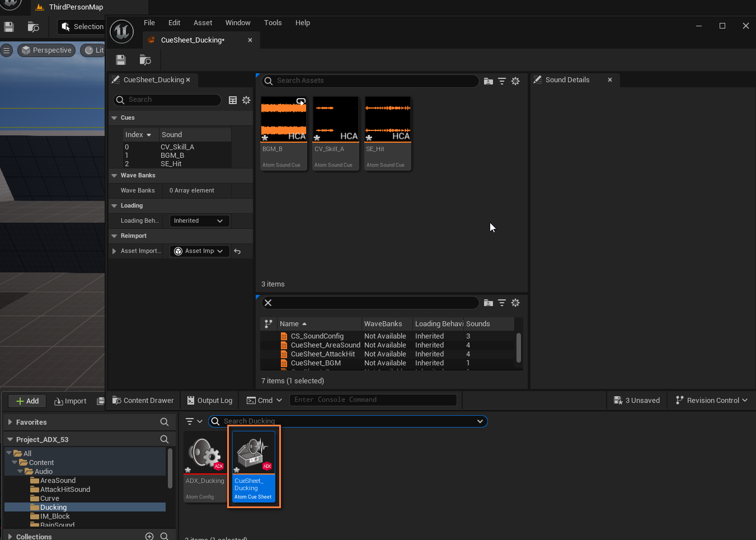
Task: Select the CueSheet_Ducking Atom Cue Sheet asset
Action: [x=254, y=466]
